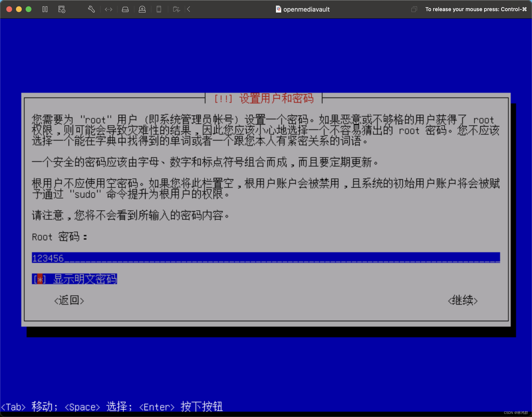Close the VM window with red button
Viewport: 532px width, 417px height.
[x=9, y=9]
